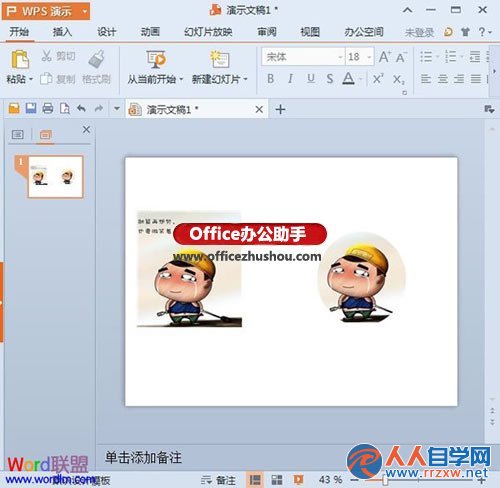500x488 pixels.
Task: Click the Undo arrow icon
Action: point(81,108)
